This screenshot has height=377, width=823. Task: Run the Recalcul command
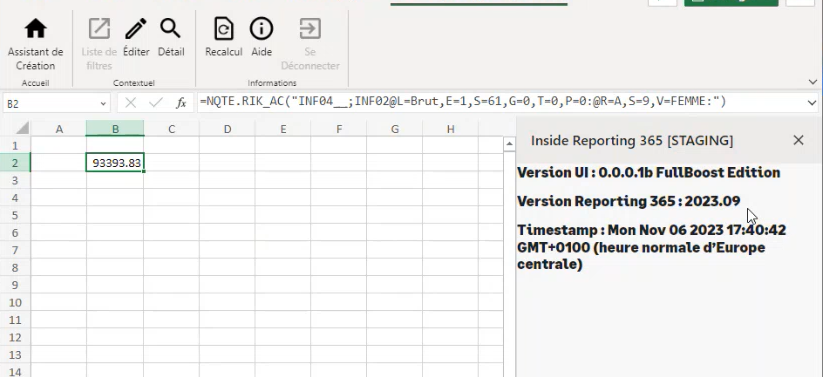[x=224, y=29]
